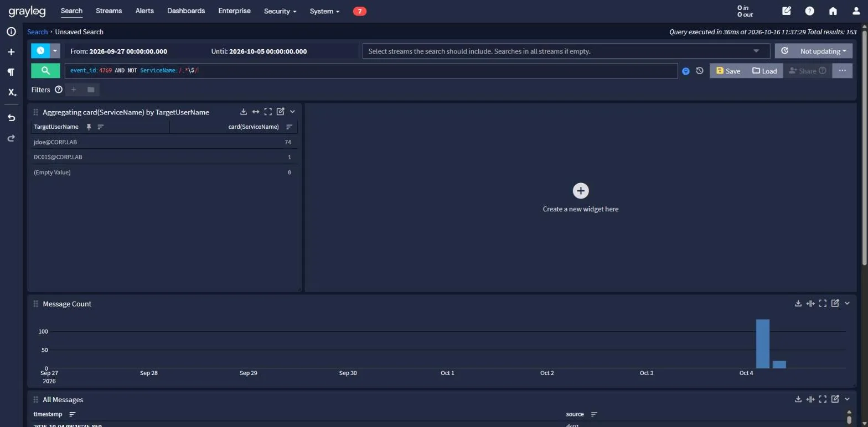Open the Not updating refresh dropdown
This screenshot has width=868, height=427.
pyautogui.click(x=814, y=51)
